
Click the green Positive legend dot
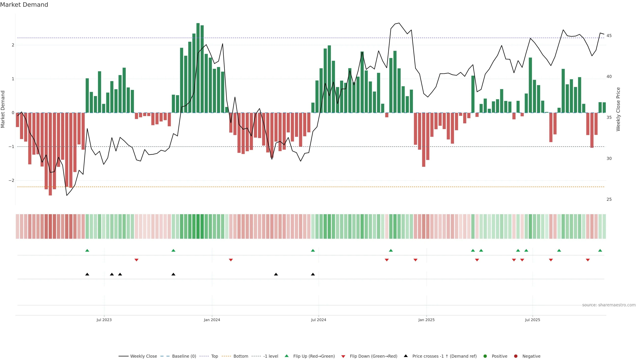point(485,356)
